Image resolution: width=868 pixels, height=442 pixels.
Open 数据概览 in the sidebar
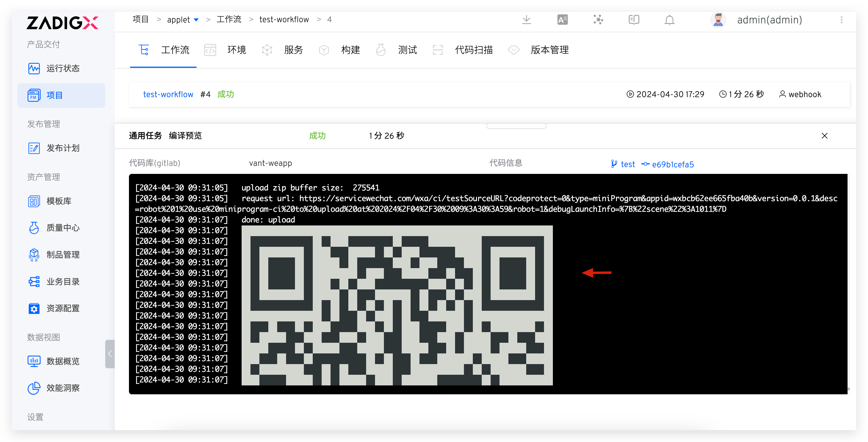coord(61,361)
